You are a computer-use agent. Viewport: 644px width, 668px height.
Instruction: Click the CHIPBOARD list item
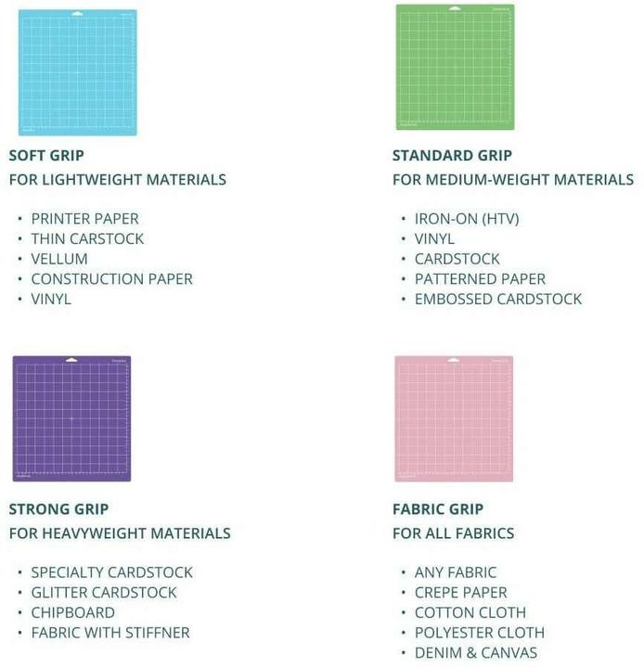73,612
